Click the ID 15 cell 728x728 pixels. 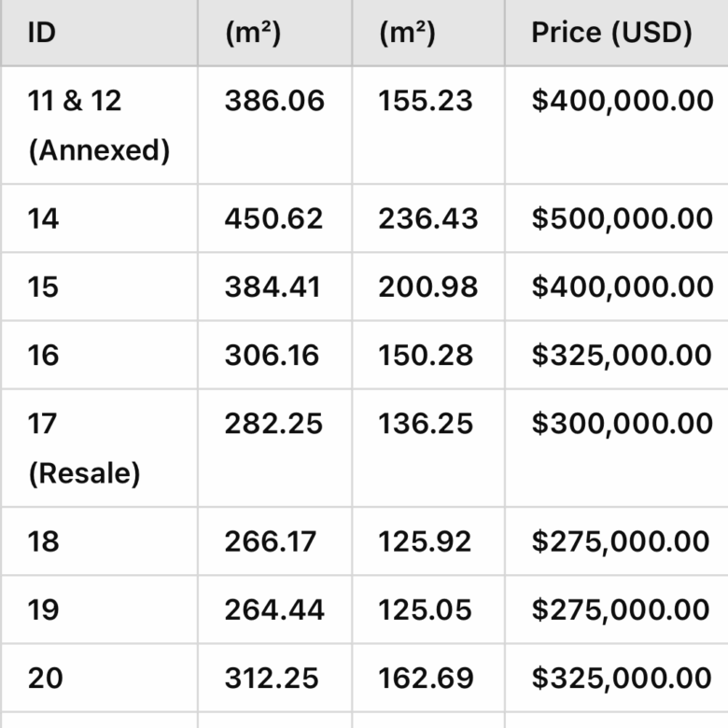pyautogui.click(x=43, y=287)
